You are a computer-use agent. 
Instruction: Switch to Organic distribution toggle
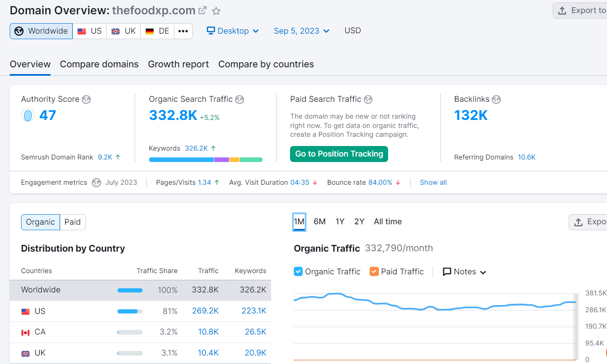40,222
